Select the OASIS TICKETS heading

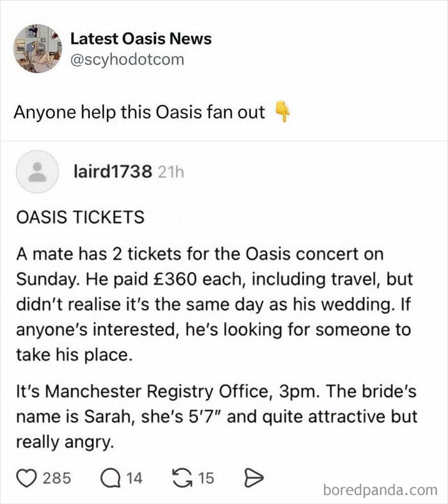pos(80,217)
